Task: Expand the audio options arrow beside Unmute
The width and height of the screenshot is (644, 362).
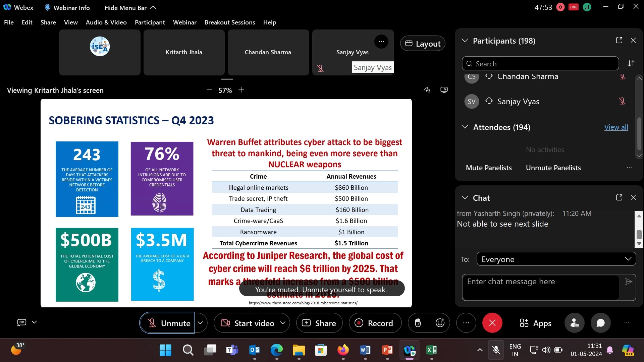Action: click(x=200, y=323)
